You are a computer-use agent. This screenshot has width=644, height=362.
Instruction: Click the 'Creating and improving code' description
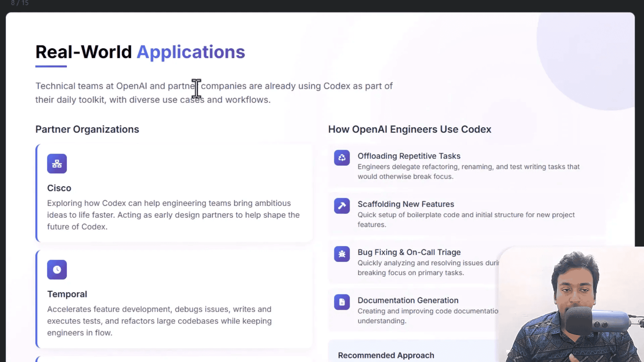428,316
